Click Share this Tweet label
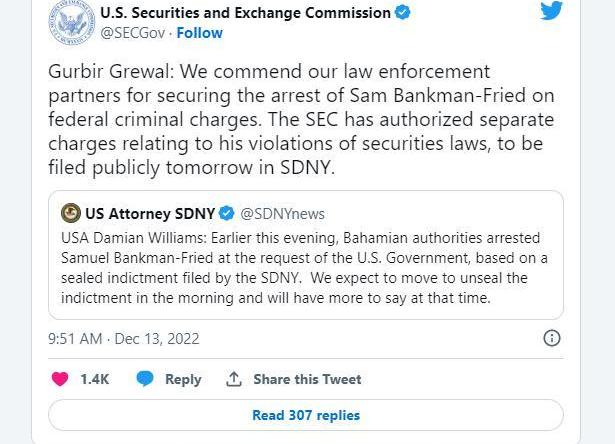 click(307, 379)
